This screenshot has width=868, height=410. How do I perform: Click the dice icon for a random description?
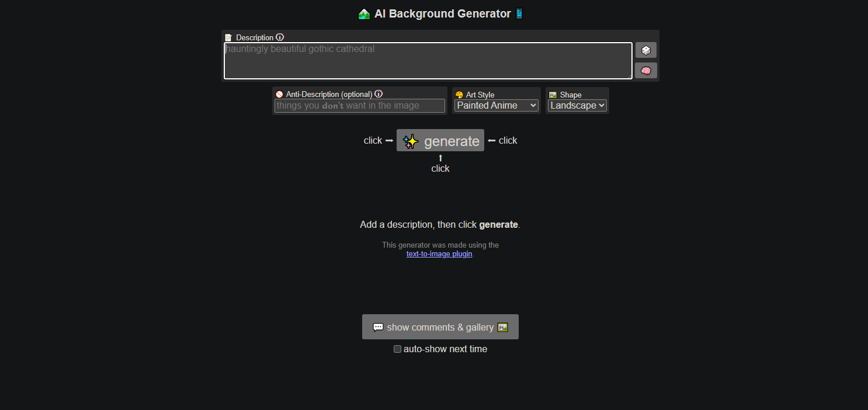pyautogui.click(x=645, y=50)
